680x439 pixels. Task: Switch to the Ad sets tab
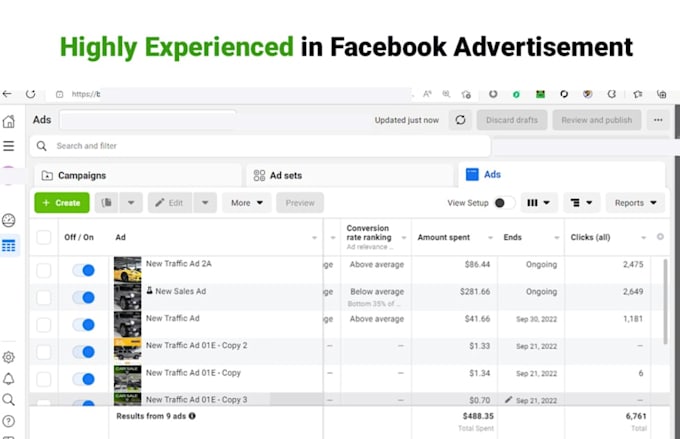tap(350, 175)
